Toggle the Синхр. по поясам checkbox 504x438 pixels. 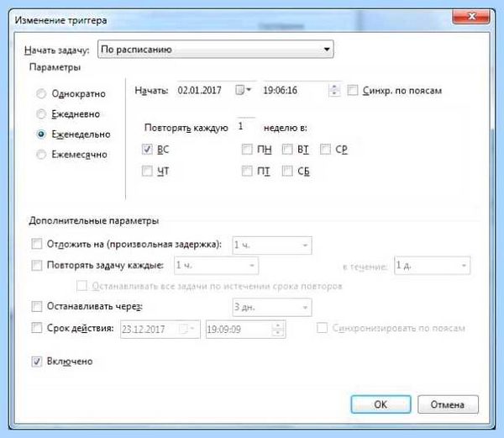[x=353, y=90]
